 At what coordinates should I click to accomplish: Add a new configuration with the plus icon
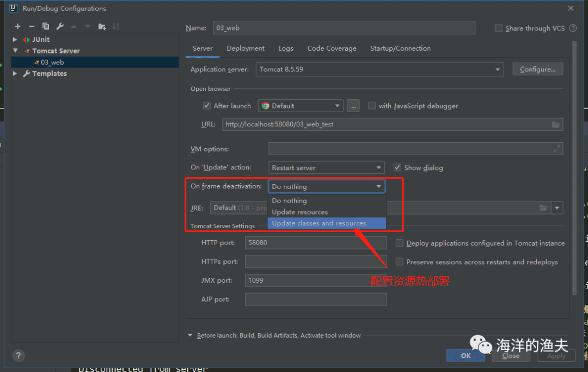point(17,26)
